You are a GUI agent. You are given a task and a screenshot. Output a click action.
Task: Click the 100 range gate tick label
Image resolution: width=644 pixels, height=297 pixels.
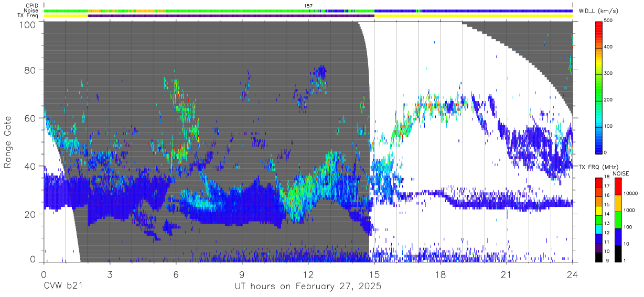point(29,25)
